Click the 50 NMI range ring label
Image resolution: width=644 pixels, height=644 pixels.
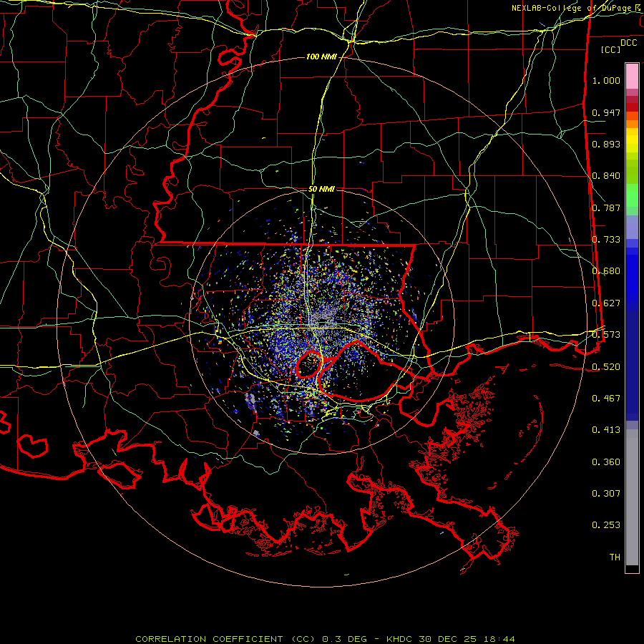(321, 189)
